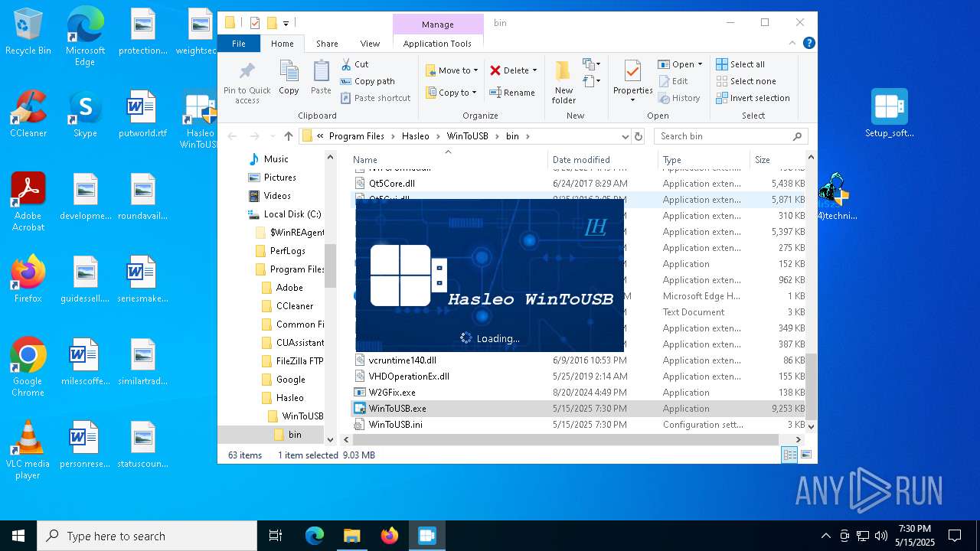
Task: Click Invert selection in ribbon
Action: (753, 98)
